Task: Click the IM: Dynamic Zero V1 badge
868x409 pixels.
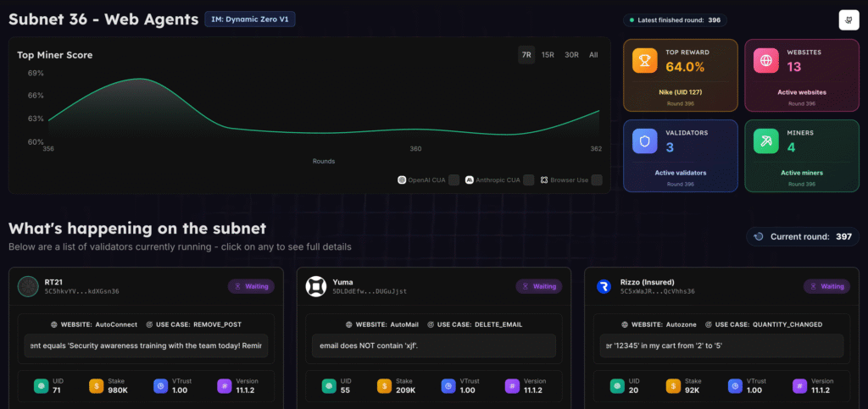Action: pyautogui.click(x=250, y=19)
